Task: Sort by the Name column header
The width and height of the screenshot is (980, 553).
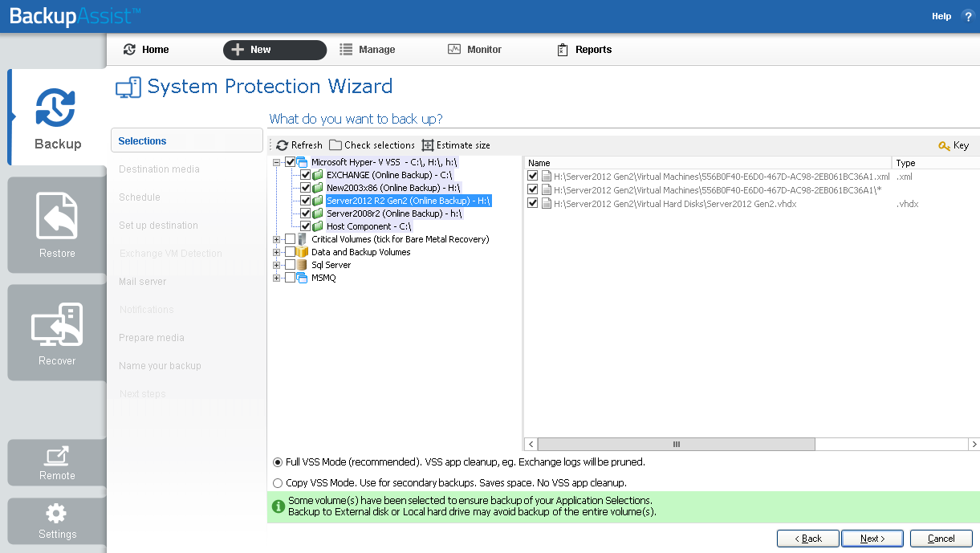Action: point(707,163)
